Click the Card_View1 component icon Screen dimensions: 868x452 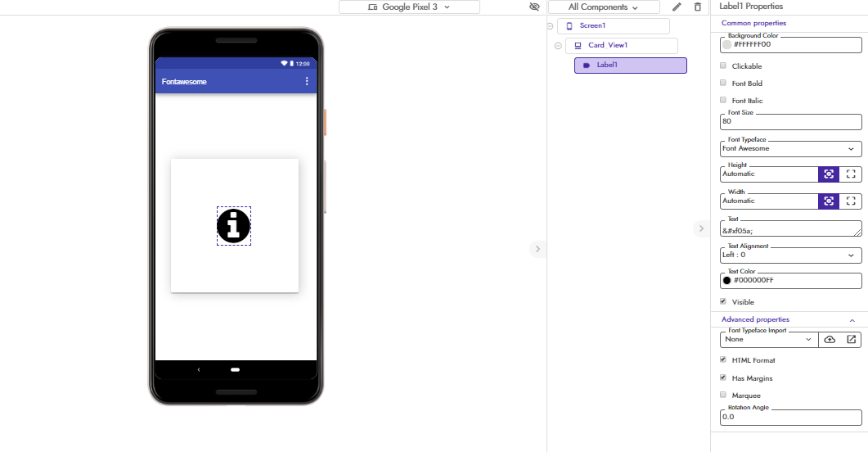click(578, 45)
